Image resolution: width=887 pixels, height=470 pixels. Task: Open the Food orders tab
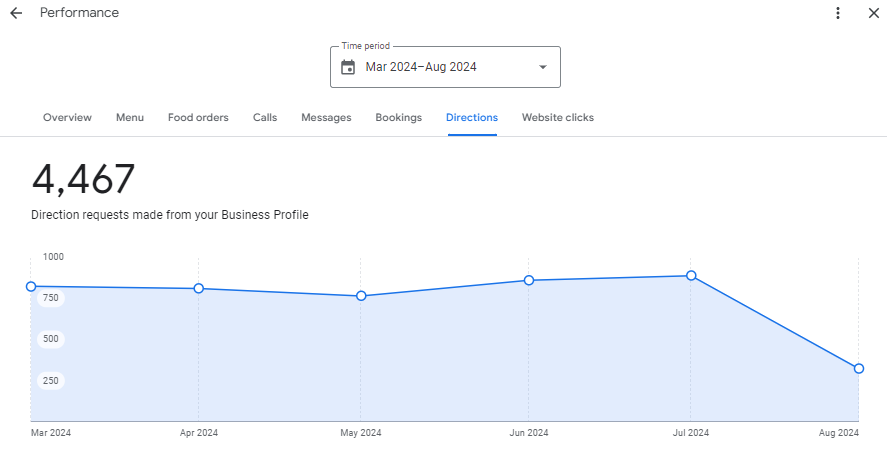tap(198, 117)
